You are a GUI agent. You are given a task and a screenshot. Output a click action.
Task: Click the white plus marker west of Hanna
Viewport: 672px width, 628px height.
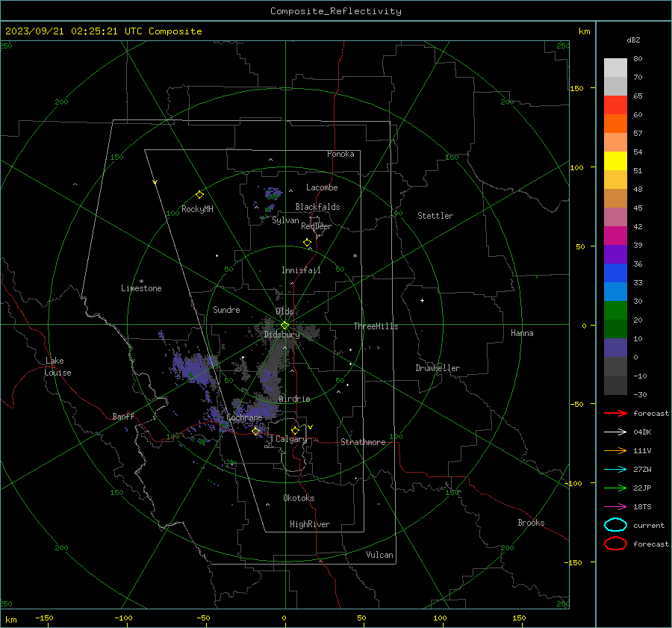(x=422, y=300)
